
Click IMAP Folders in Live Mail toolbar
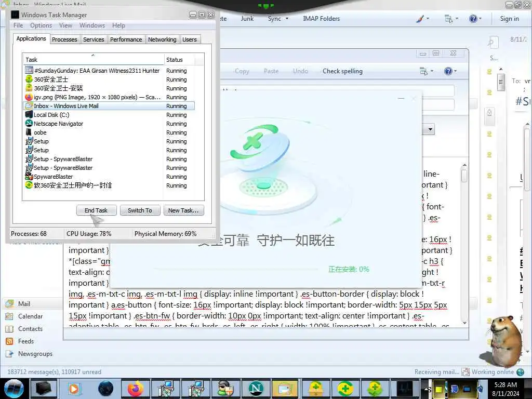[321, 19]
